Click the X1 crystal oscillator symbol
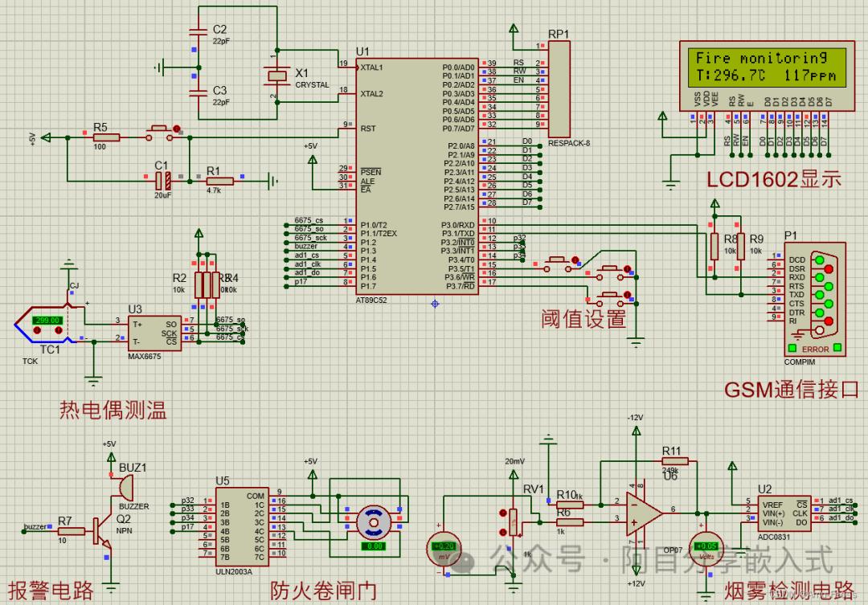Screen dimensions: 868x605 [x=276, y=76]
